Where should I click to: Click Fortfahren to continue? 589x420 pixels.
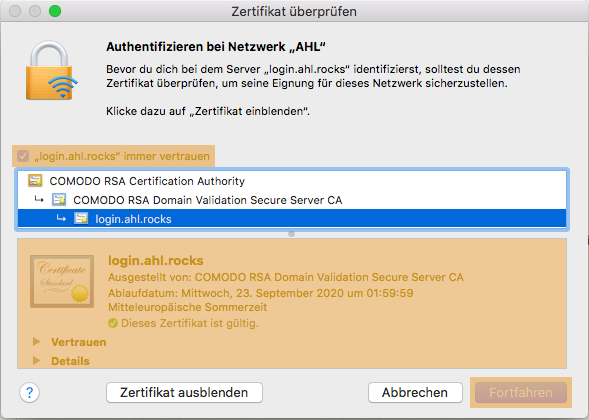coord(521,393)
